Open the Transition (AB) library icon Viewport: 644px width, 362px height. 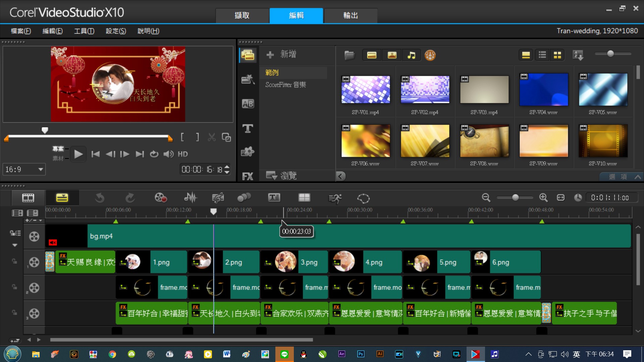click(248, 104)
